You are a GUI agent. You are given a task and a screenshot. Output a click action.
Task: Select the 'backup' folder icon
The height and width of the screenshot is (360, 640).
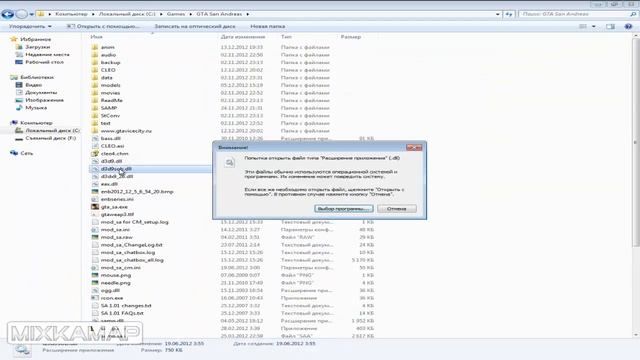click(95, 62)
